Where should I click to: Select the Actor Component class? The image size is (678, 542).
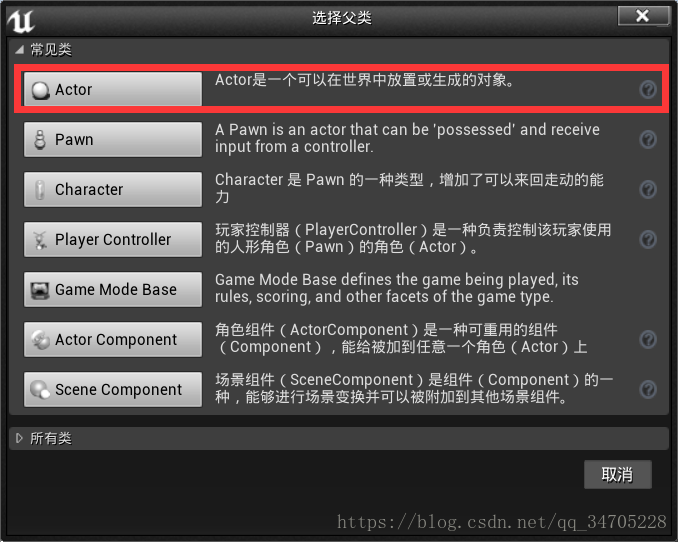113,340
